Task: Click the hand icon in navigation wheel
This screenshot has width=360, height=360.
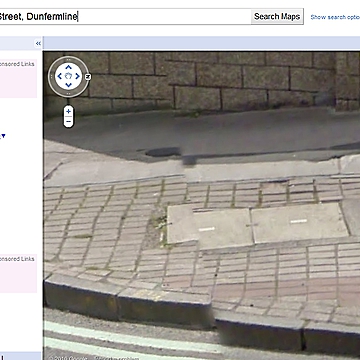Action: [68, 76]
